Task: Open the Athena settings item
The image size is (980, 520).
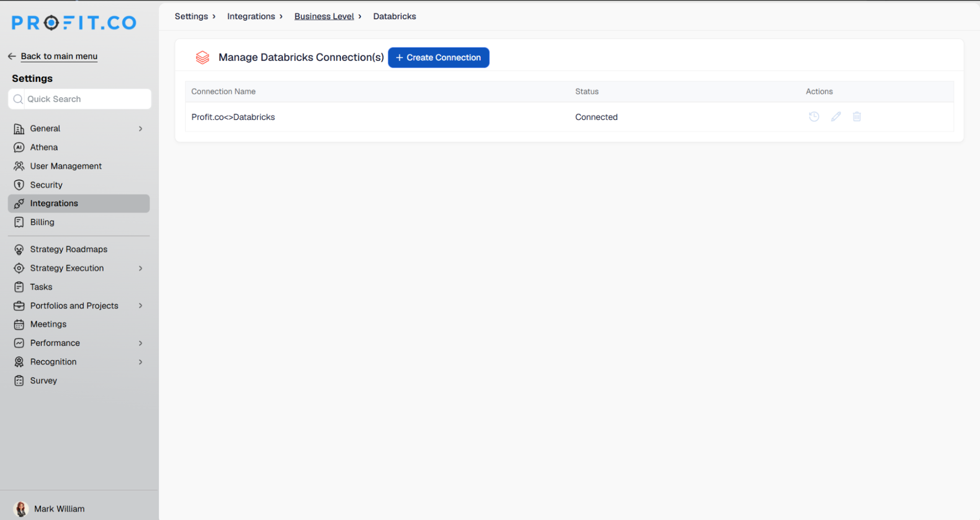Action: (x=79, y=147)
